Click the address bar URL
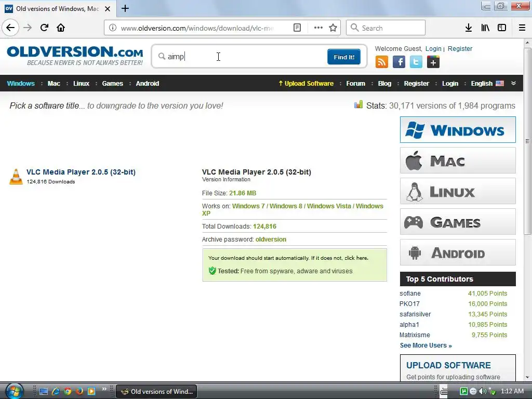Screen dimensions: 532x399 point(197,28)
